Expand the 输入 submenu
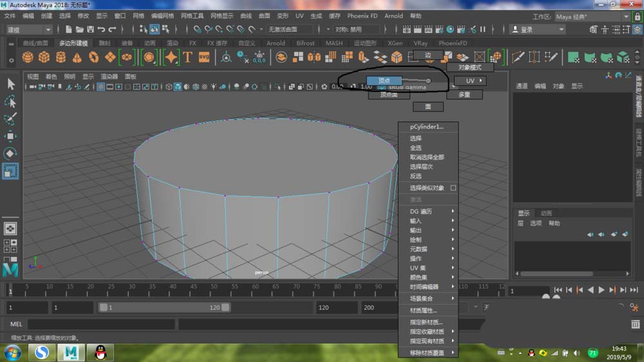The width and height of the screenshot is (644, 362). point(428,221)
